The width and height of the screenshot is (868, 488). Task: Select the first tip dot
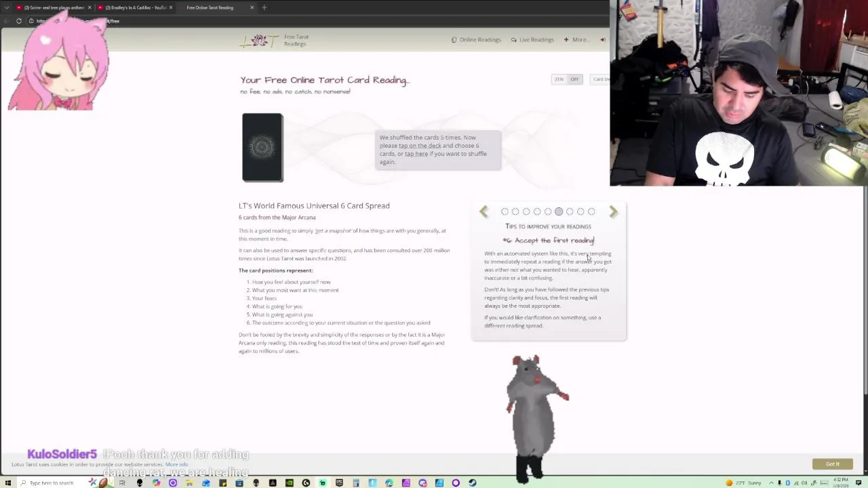coord(505,211)
